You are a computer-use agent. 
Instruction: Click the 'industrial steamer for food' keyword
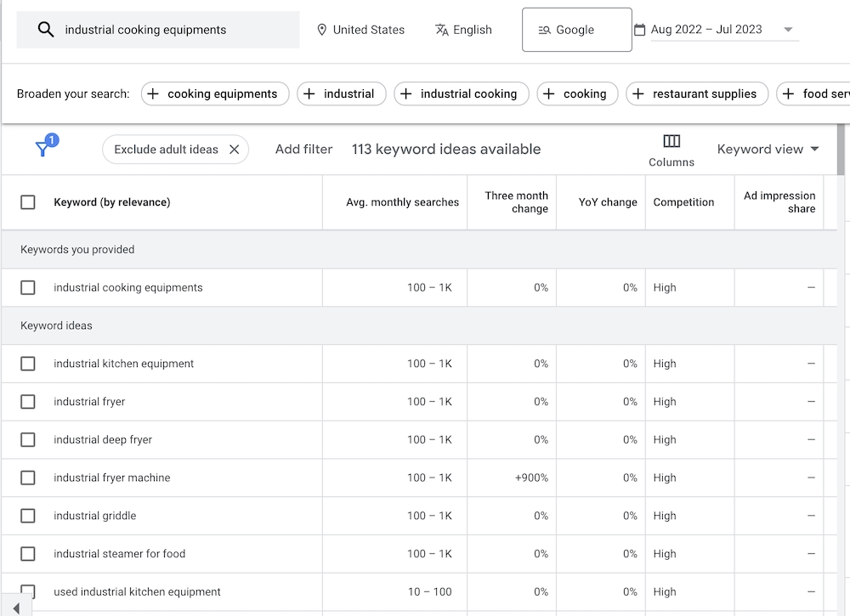pos(119,554)
